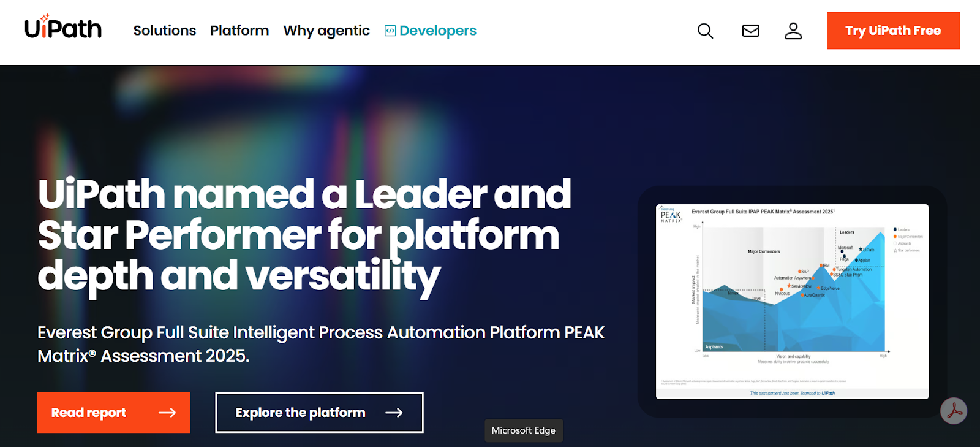980x447 pixels.
Task: Click the Try UiPath Free button
Action: click(893, 31)
